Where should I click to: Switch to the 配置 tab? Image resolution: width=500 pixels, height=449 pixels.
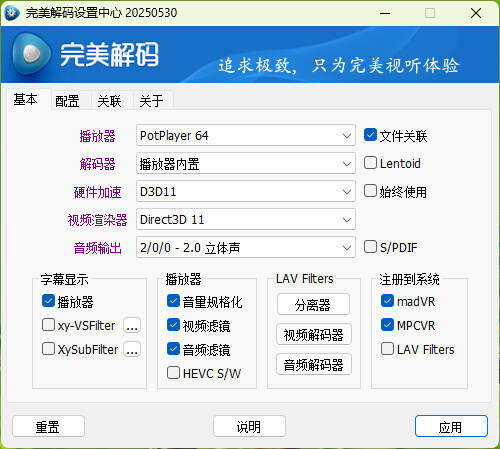tap(67, 101)
